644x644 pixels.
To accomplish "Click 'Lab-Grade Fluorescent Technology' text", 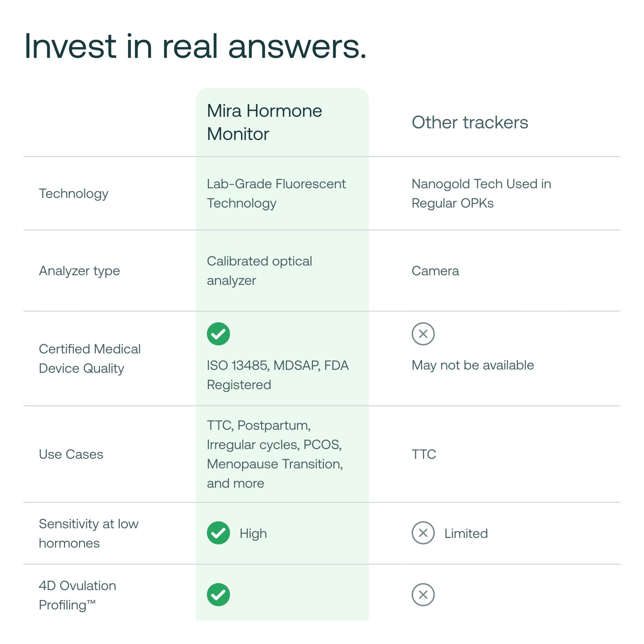I will point(276,194).
